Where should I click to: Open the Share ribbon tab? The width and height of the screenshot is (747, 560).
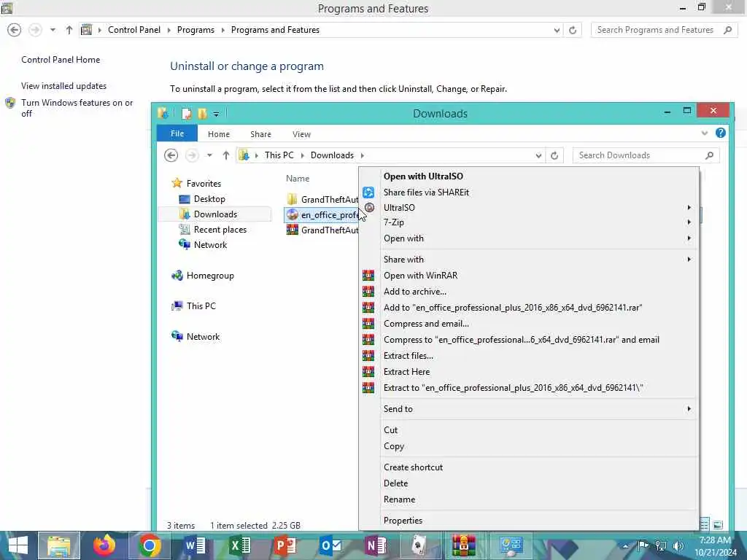coord(260,134)
